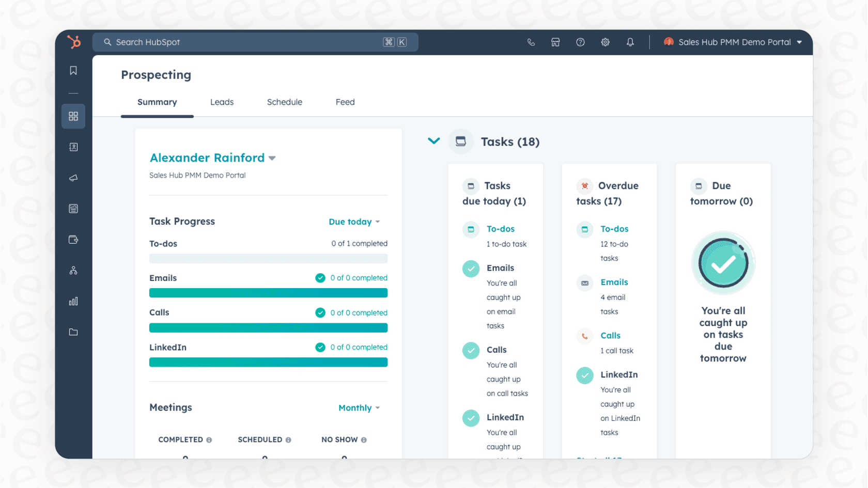Open the Workspaces grid icon in the sidebar
This screenshot has width=868, height=488.
(73, 116)
